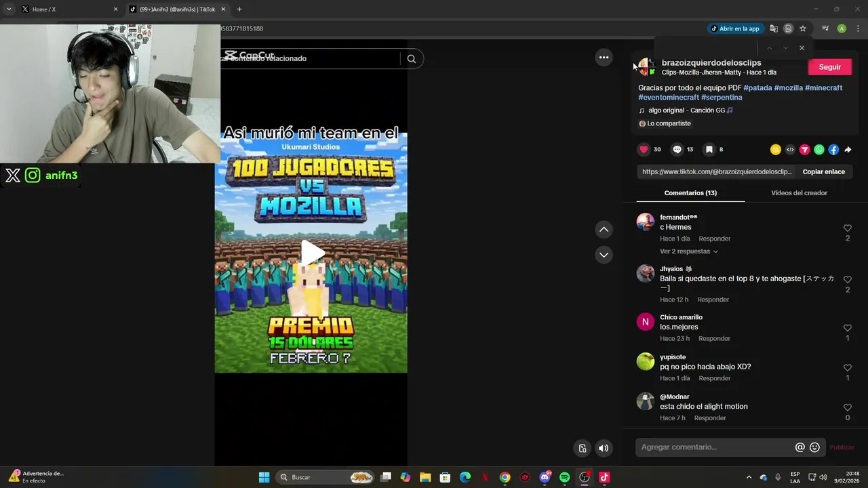The image size is (868, 488).
Task: Switch to Comentarios (13) tab
Action: [x=690, y=193]
